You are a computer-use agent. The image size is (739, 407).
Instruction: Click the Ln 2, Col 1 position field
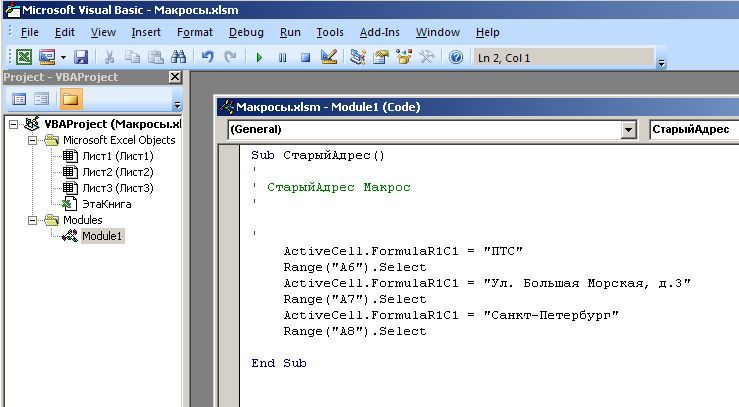coord(564,58)
